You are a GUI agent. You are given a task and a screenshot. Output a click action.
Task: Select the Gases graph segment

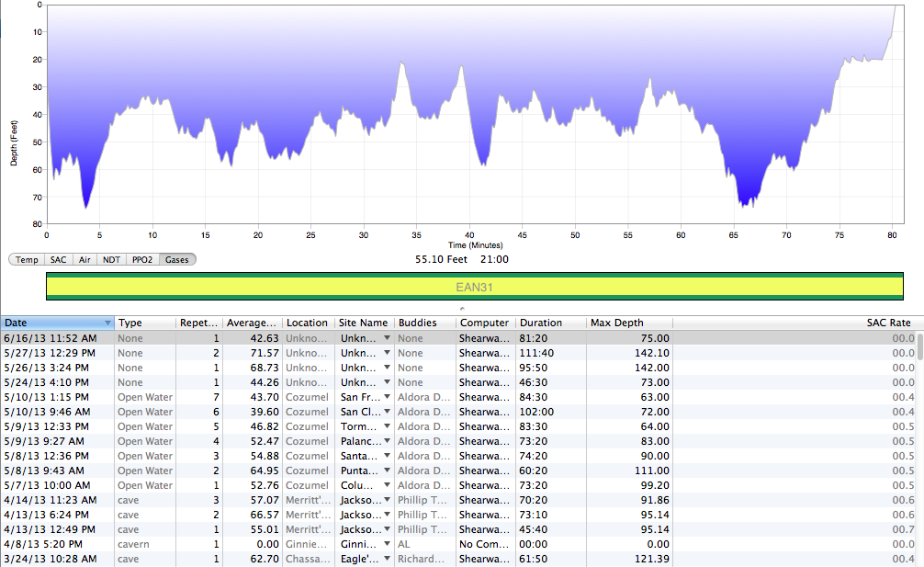click(x=176, y=260)
